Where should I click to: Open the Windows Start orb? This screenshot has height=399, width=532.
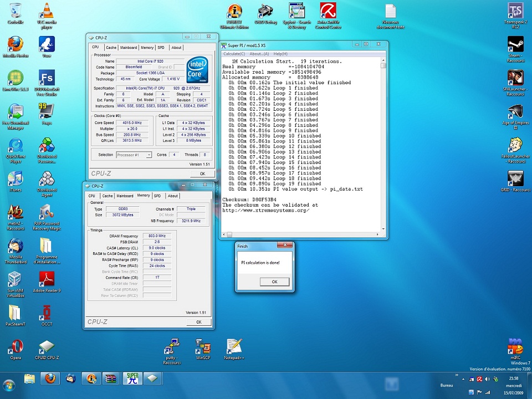pyautogui.click(x=9, y=386)
